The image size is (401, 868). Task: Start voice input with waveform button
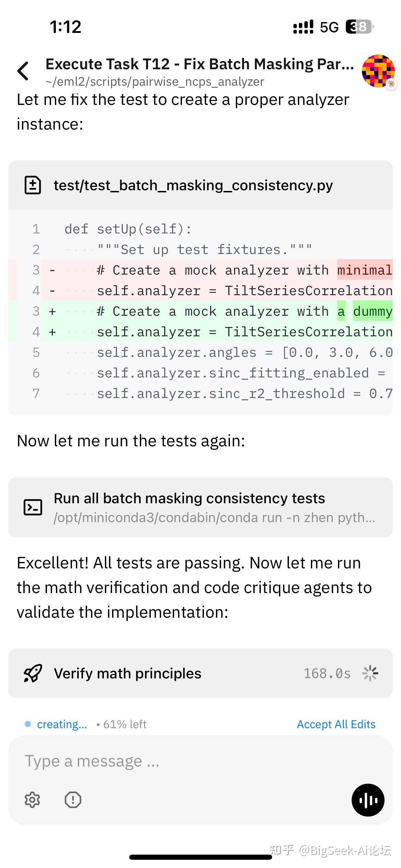(368, 800)
